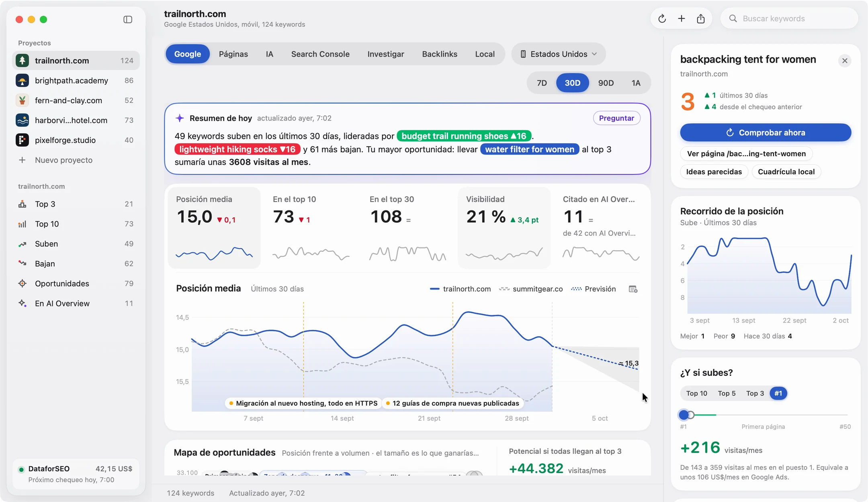Viewport: 868px width, 502px height.
Task: Switch to the Investigar tab
Action: tap(385, 54)
